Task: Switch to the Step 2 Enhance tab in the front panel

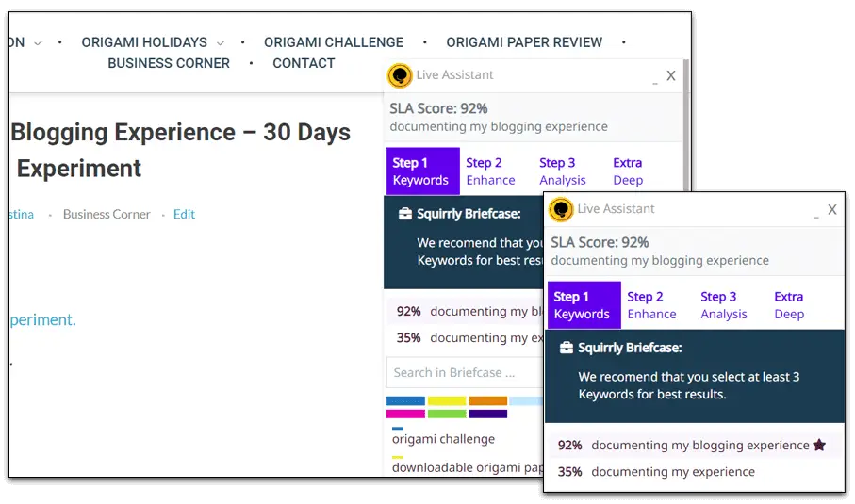Action: point(651,305)
